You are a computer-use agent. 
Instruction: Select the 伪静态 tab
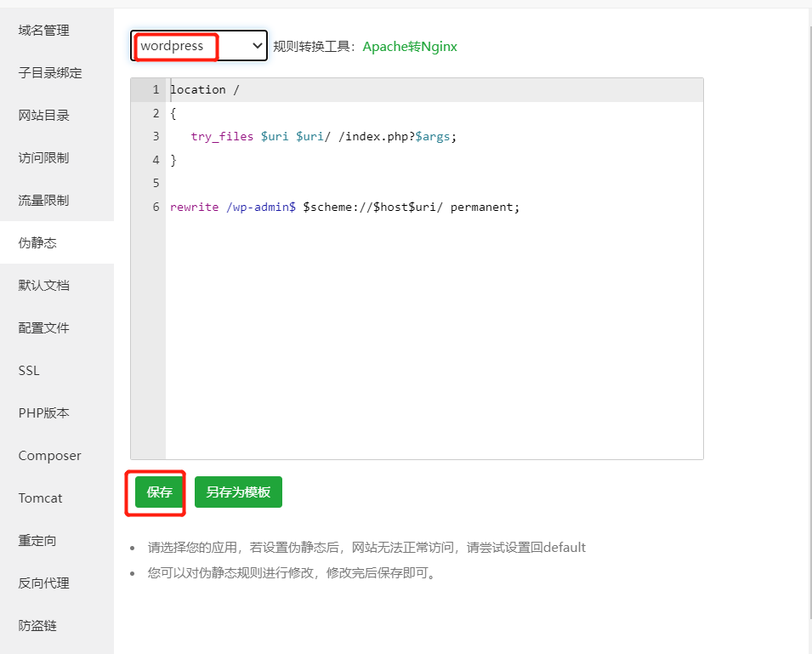37,242
